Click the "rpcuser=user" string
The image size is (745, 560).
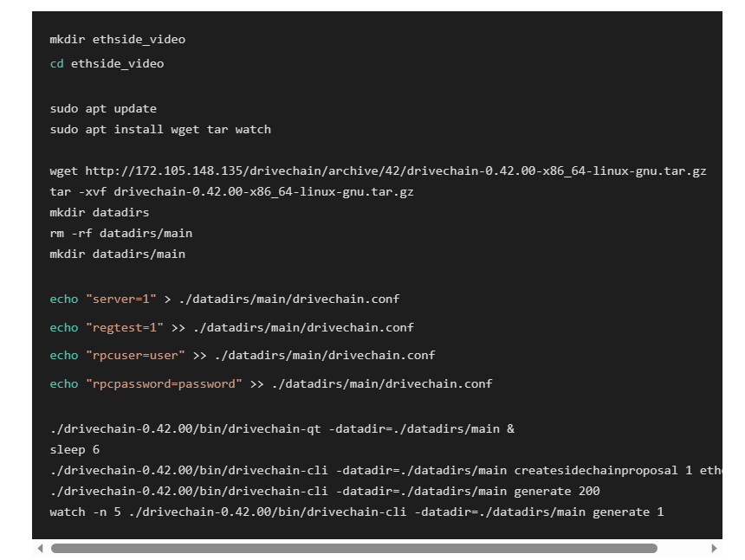tap(135, 355)
